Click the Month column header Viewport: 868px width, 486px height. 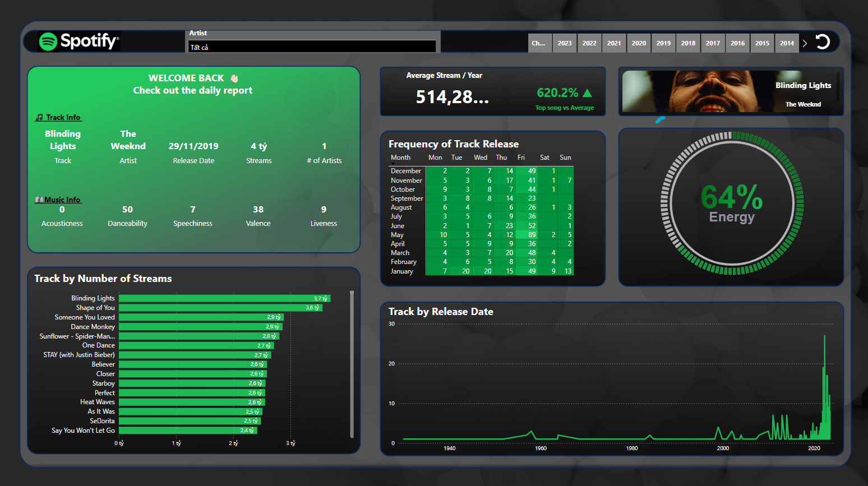pos(400,158)
